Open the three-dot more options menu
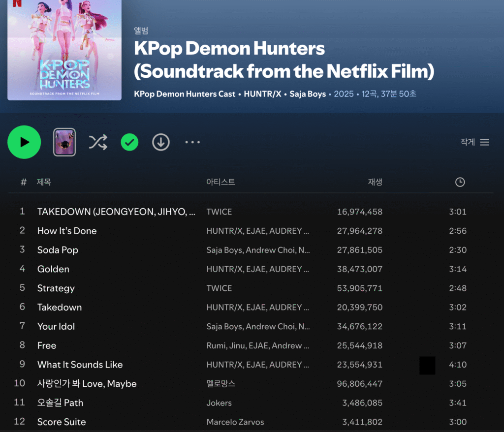The image size is (504, 432). pyautogui.click(x=192, y=142)
